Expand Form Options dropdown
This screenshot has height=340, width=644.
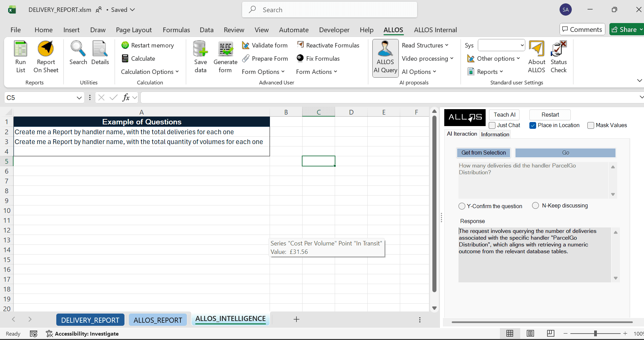pyautogui.click(x=263, y=72)
